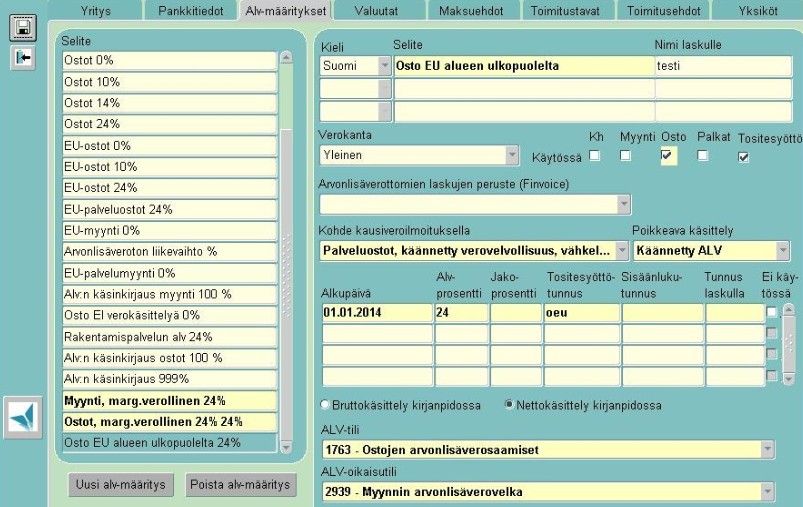This screenshot has height=507, width=803.
Task: Select 'EU-palvelumyynti 0%' in the list
Action: (170, 273)
